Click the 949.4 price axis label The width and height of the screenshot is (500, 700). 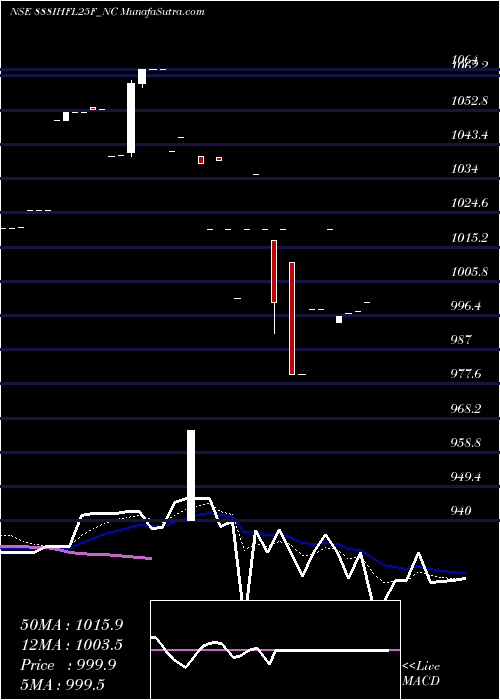pos(467,477)
